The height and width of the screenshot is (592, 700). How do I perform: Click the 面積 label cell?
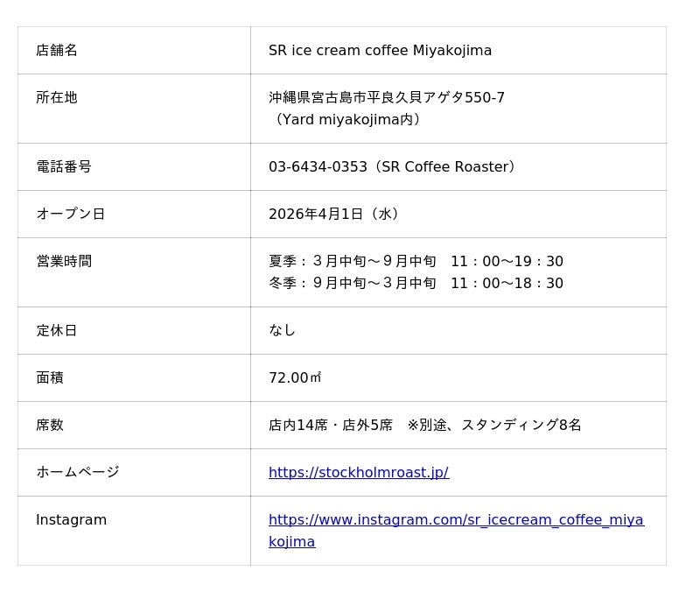click(x=50, y=378)
